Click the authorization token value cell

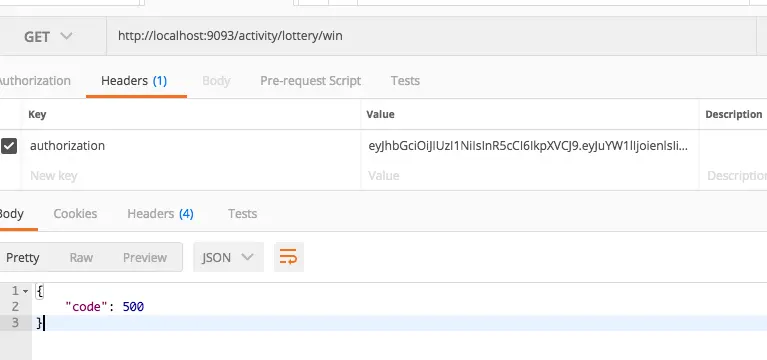coord(530,146)
